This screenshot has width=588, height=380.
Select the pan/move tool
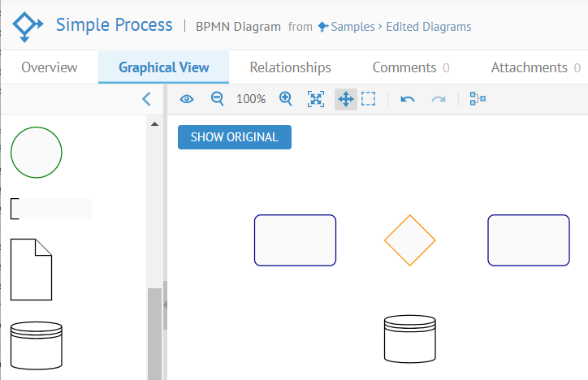345,99
